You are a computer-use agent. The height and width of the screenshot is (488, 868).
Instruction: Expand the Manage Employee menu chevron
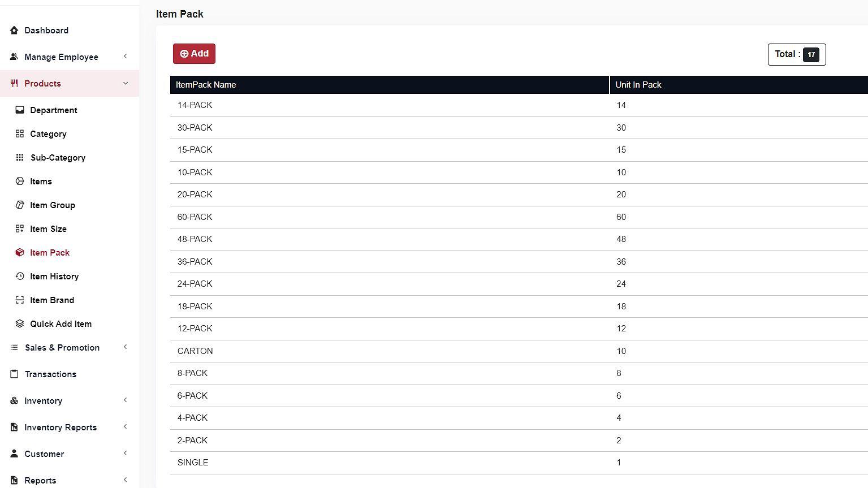tap(125, 57)
